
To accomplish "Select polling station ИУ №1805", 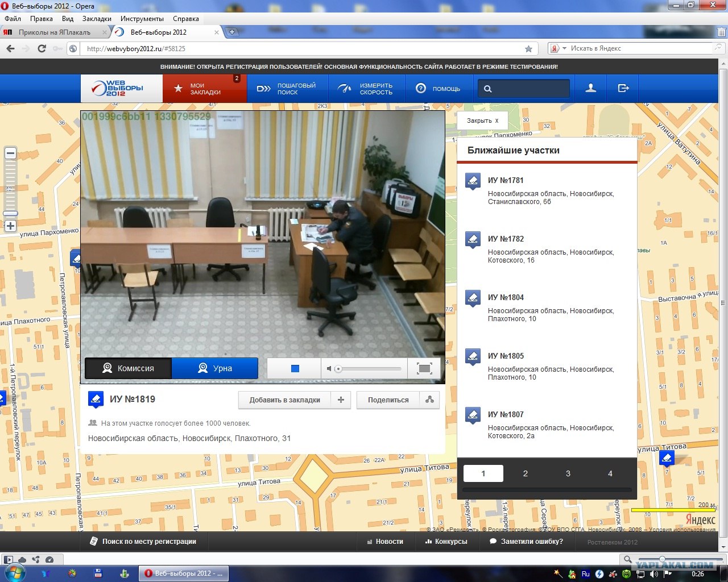I will coord(506,356).
